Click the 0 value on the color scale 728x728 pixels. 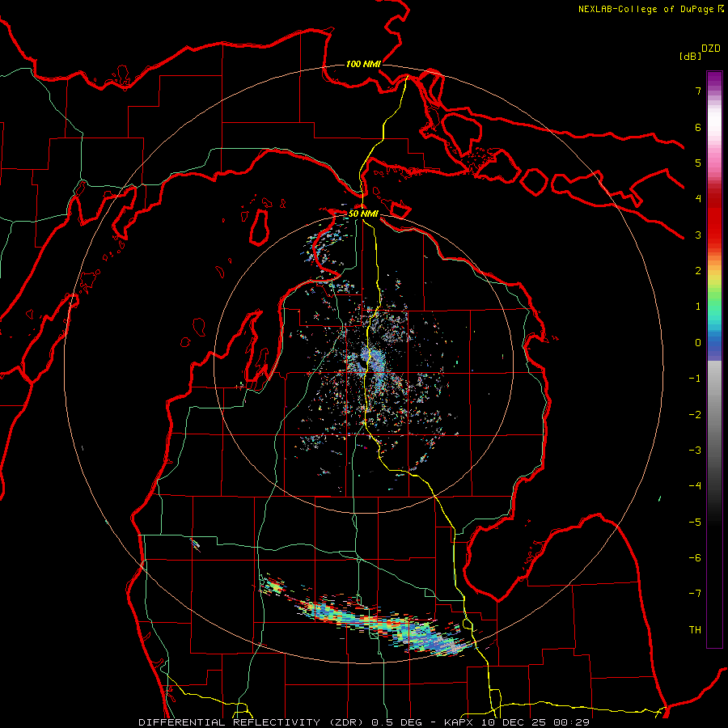[x=698, y=343]
